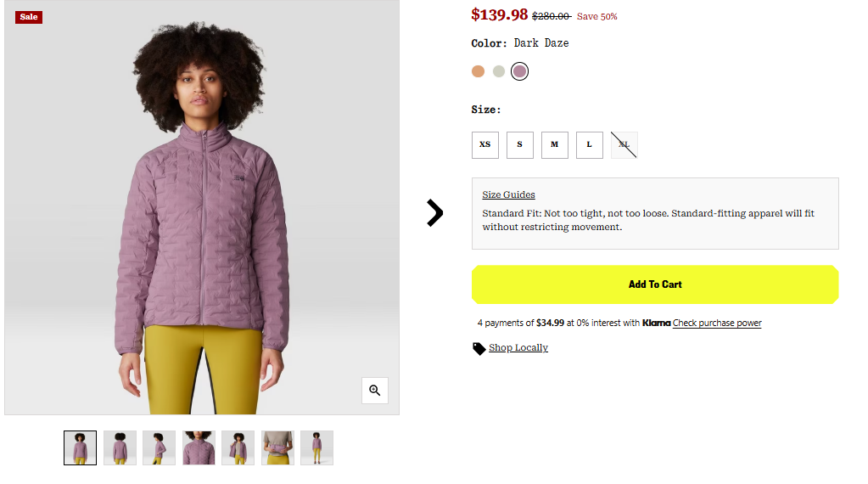Open the close-up collar thumbnail
The image size is (868, 484).
199,447
